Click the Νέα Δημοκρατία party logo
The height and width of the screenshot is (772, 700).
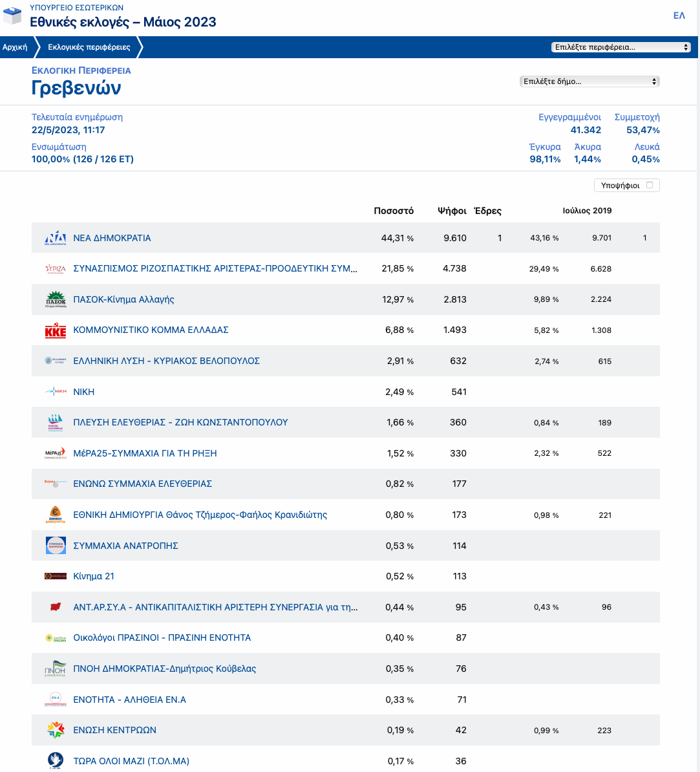point(56,238)
